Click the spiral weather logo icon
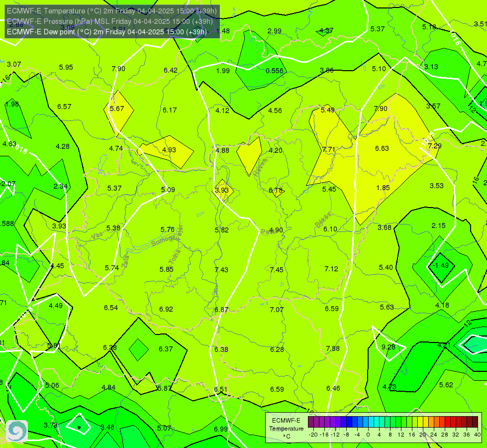Image resolution: width=487 pixels, height=448 pixels. [17, 431]
